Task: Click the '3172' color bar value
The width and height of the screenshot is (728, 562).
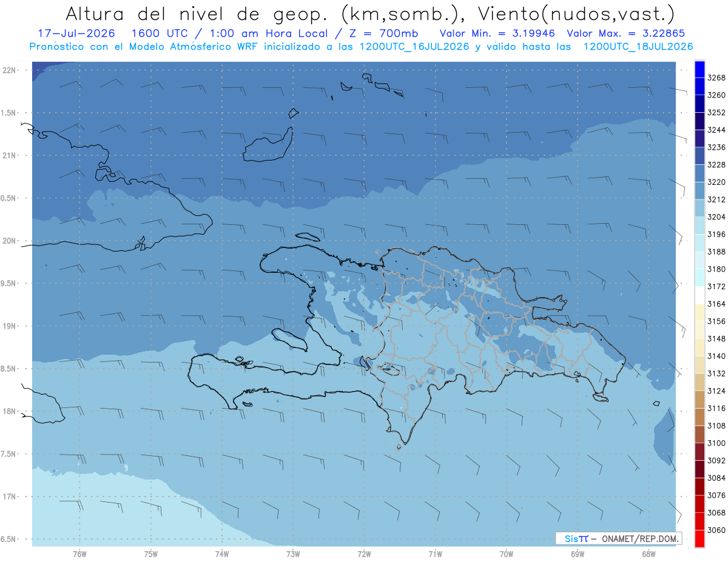Action: [716, 286]
